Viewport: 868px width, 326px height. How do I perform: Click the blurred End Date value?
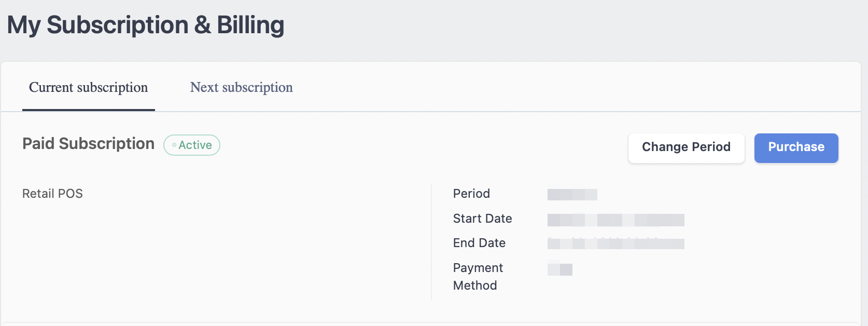pyautogui.click(x=616, y=243)
